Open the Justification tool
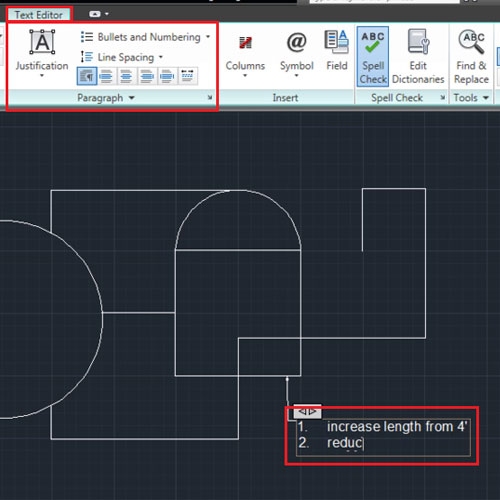500x500 pixels. (42, 53)
